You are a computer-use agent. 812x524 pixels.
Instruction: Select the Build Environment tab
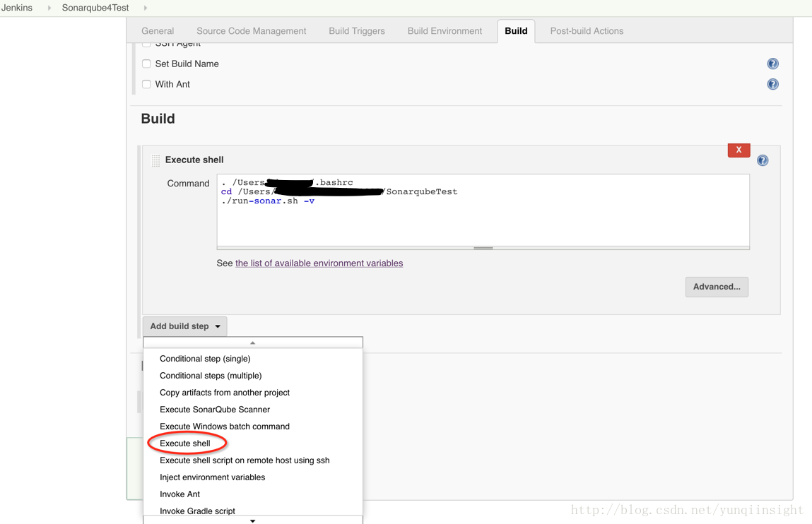[x=445, y=31]
